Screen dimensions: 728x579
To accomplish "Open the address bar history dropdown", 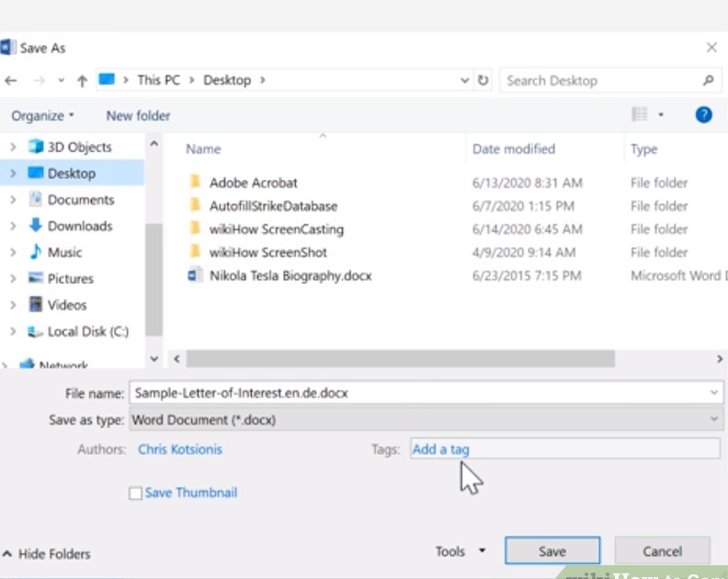I will tap(464, 80).
